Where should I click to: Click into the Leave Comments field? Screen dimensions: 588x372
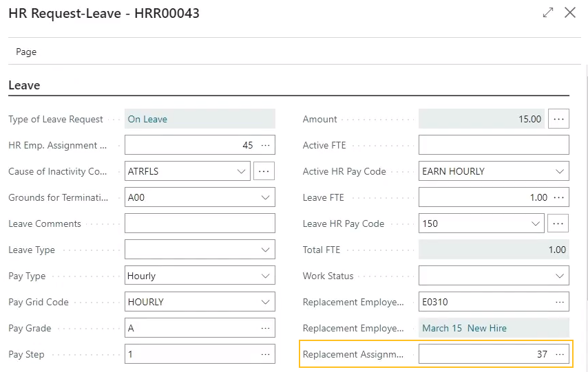pos(200,223)
